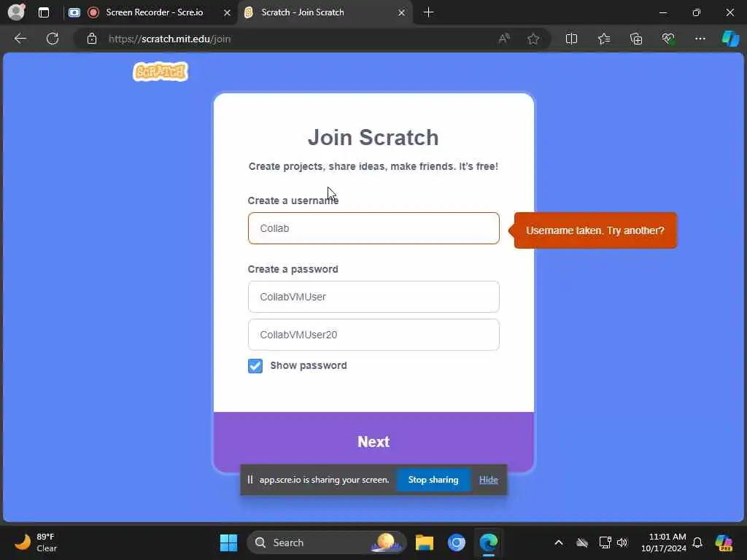Open a new browser tab
This screenshot has height=560, width=747.
pyautogui.click(x=428, y=12)
